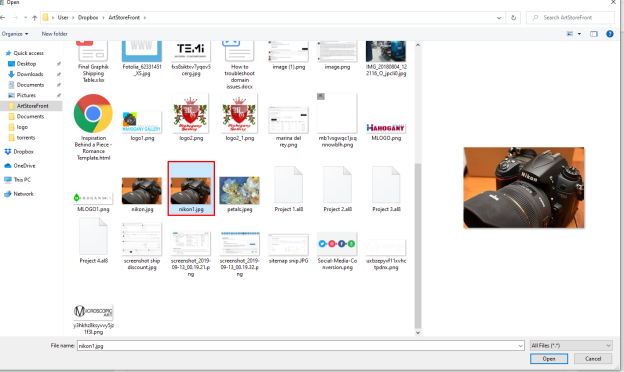Click the File name input field

click(301, 346)
